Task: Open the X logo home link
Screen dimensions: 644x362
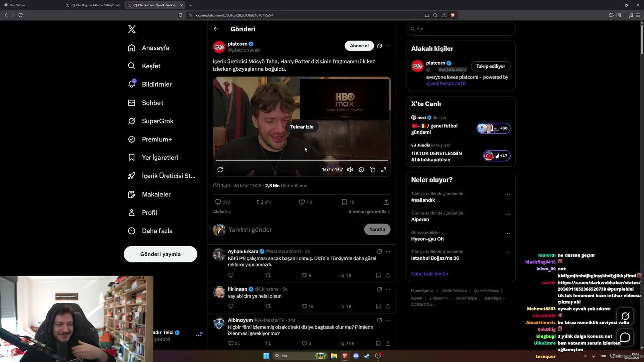Action: [132, 29]
